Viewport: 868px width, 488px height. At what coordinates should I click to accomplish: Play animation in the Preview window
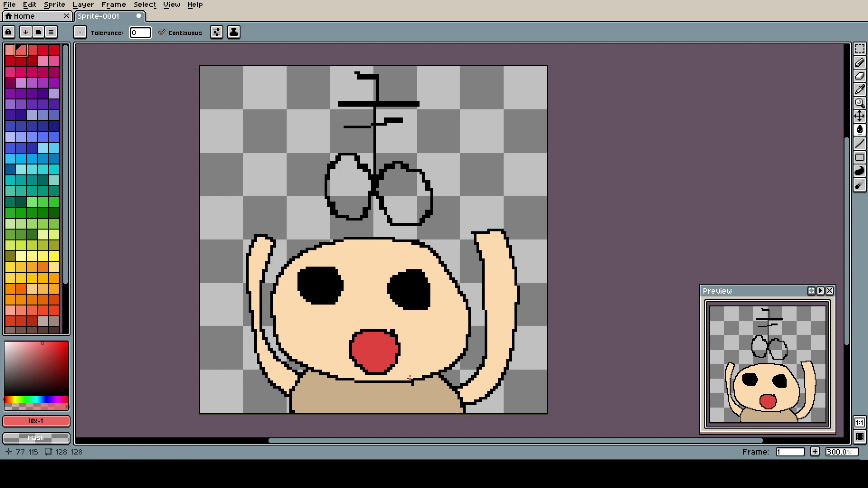pyautogui.click(x=821, y=291)
